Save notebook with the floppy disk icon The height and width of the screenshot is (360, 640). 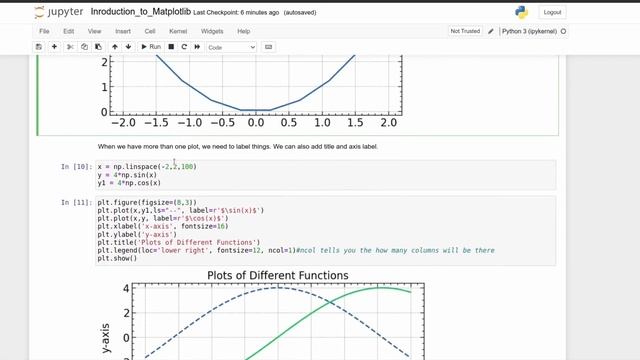(39, 47)
